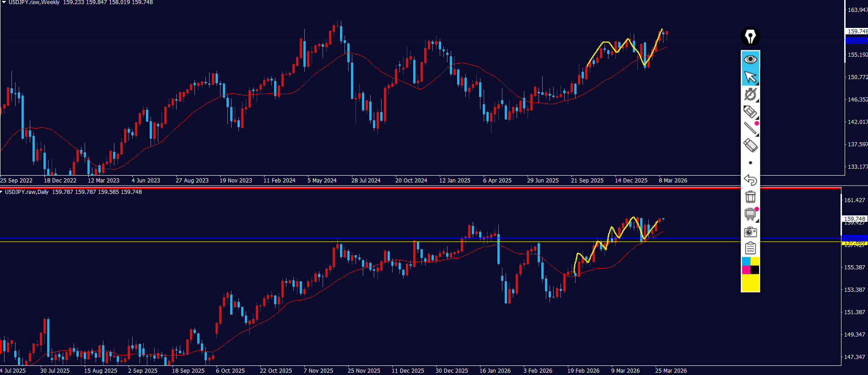Image resolution: width=868 pixels, height=375 pixels.
Task: Click the small dot brush size button
Action: [750, 163]
